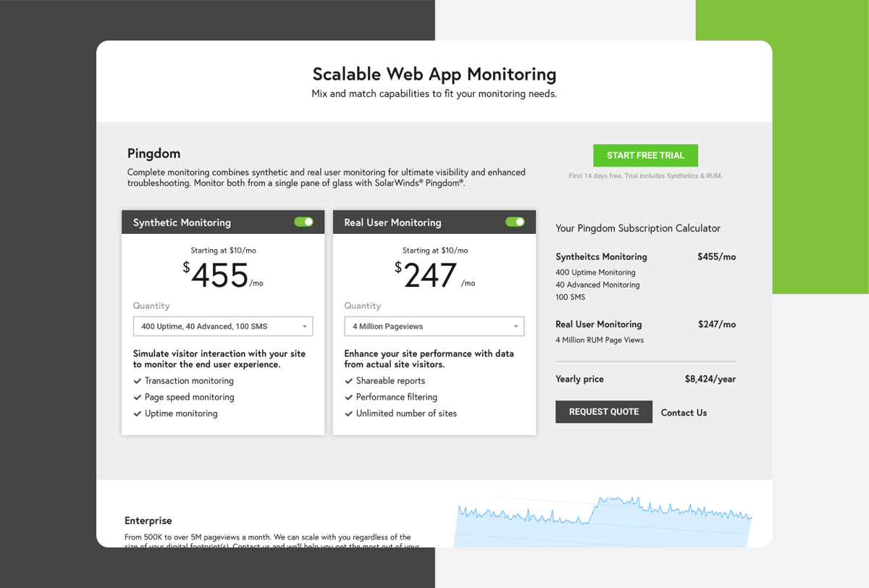Click the 40 Advanced Monitoring line item
The image size is (869, 588).
pos(597,285)
